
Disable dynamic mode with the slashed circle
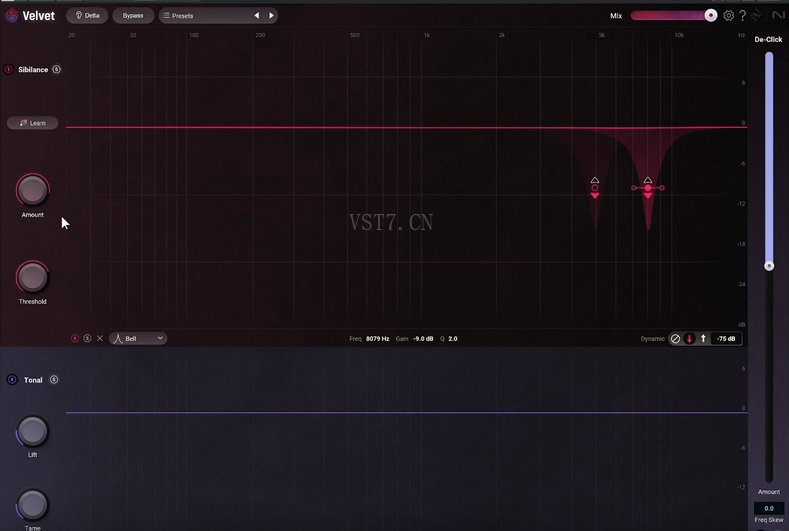point(675,339)
